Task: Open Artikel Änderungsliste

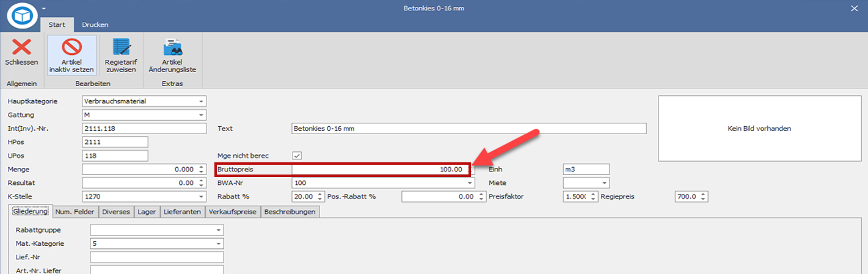Action: pos(172,48)
